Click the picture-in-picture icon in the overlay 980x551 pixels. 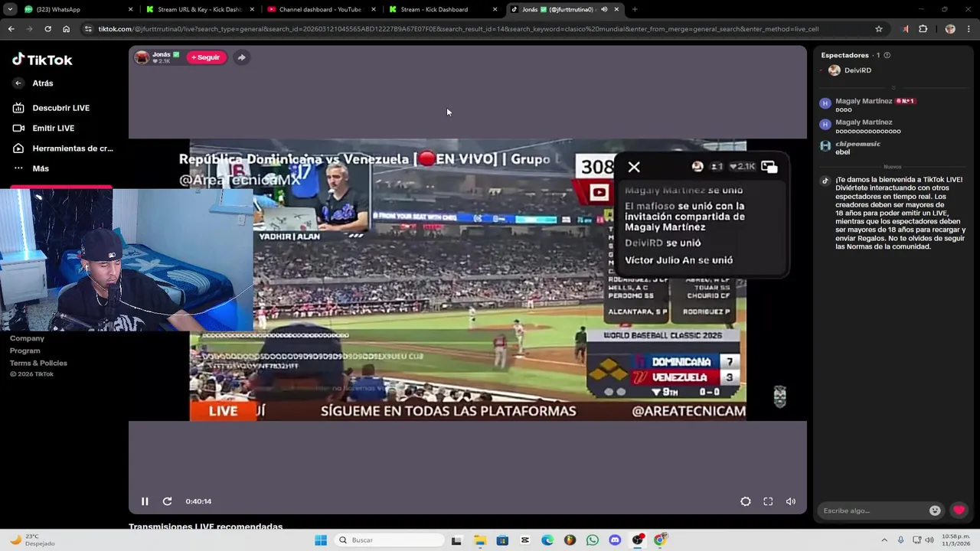769,166
